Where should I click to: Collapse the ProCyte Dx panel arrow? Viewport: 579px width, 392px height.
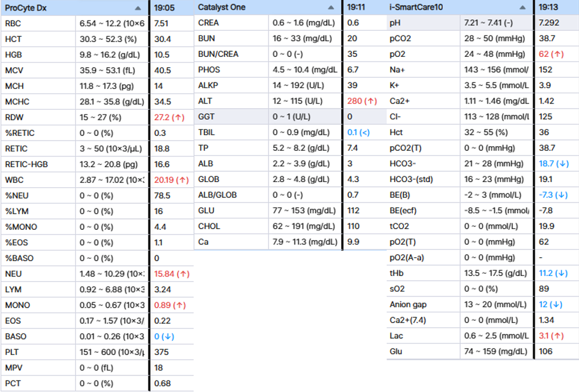(138, 8)
